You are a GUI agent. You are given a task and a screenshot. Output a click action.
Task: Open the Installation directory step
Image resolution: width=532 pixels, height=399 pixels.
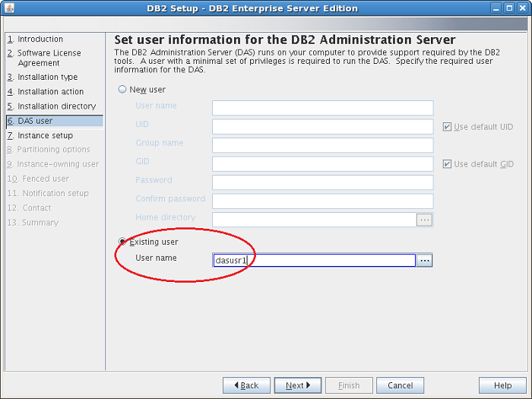coord(52,106)
